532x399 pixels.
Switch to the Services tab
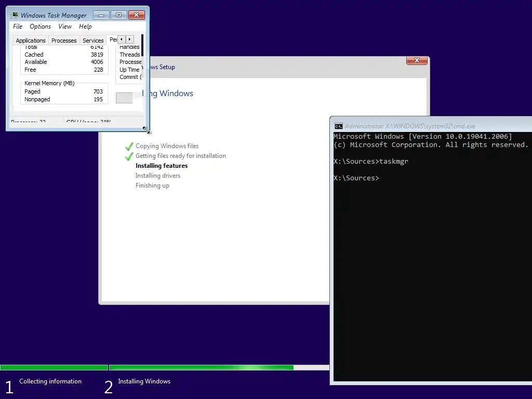click(x=93, y=41)
